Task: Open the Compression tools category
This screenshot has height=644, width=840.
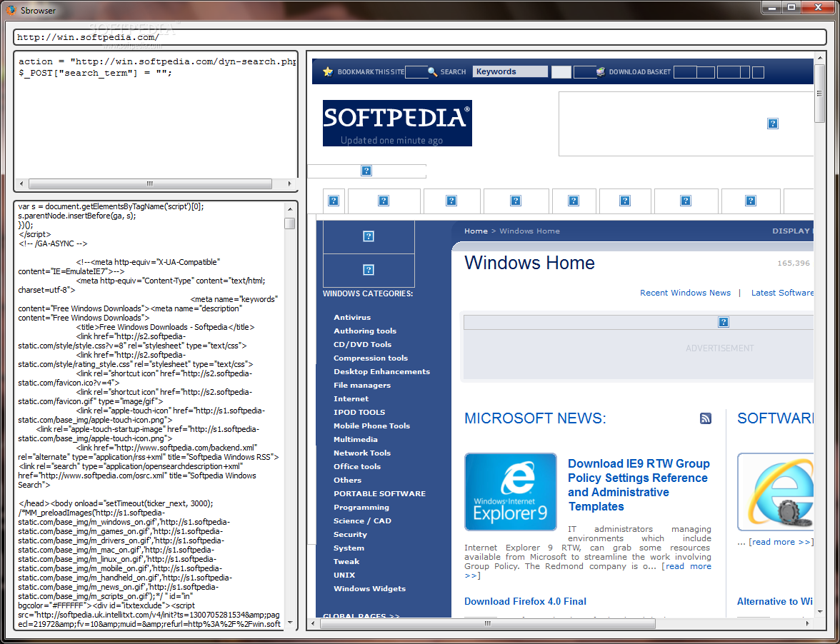Action: tap(371, 358)
